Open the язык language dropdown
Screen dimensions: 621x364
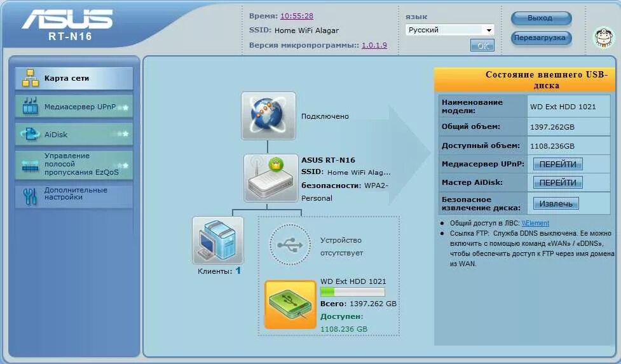(x=449, y=30)
